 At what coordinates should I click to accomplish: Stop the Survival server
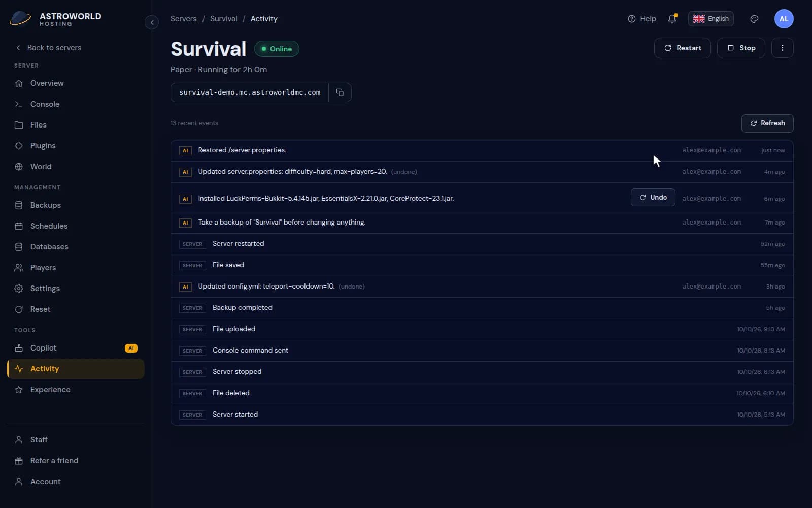pyautogui.click(x=741, y=48)
